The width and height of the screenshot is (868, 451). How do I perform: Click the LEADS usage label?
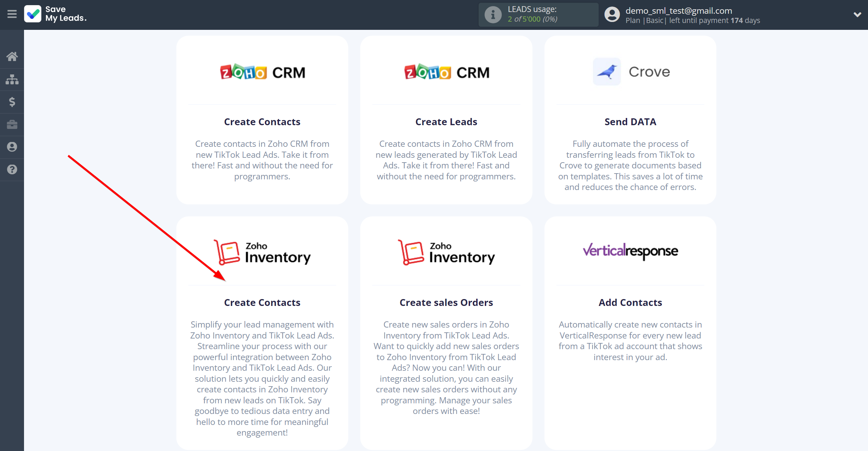click(x=532, y=9)
